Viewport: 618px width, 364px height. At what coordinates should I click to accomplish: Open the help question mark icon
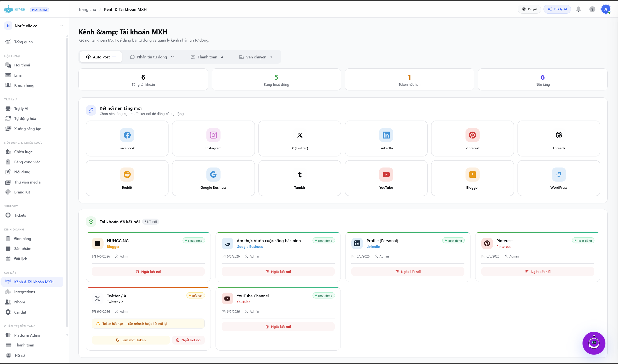(592, 9)
